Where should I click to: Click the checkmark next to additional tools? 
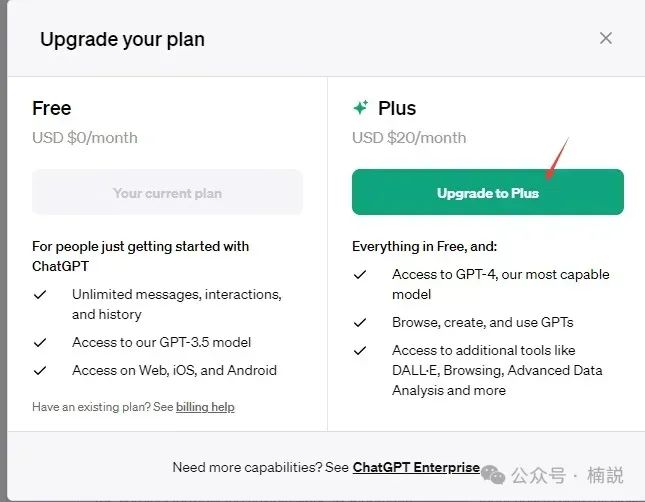coord(360,351)
